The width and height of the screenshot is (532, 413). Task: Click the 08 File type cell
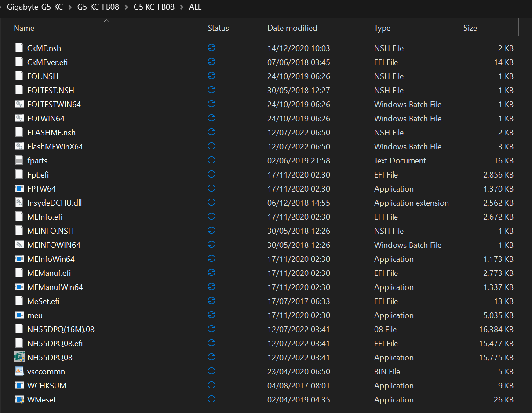point(385,329)
